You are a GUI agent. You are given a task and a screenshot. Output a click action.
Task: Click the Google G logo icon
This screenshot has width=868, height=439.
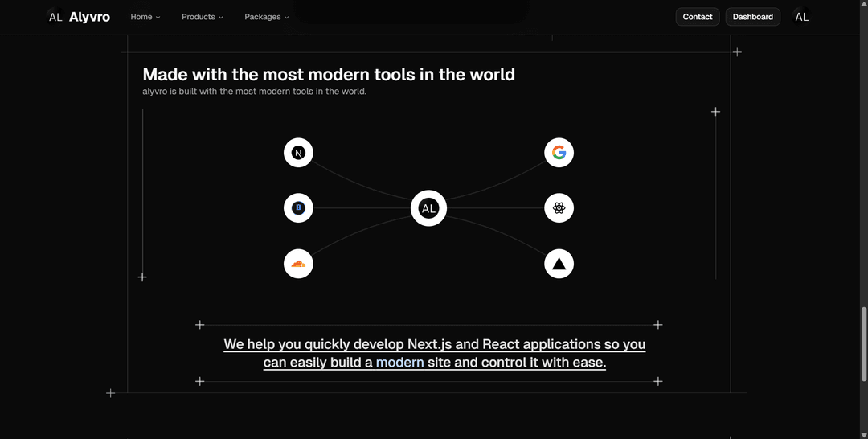click(x=559, y=153)
